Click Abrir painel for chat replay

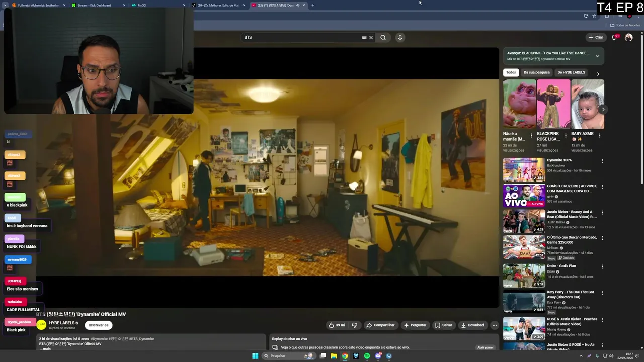click(x=485, y=347)
